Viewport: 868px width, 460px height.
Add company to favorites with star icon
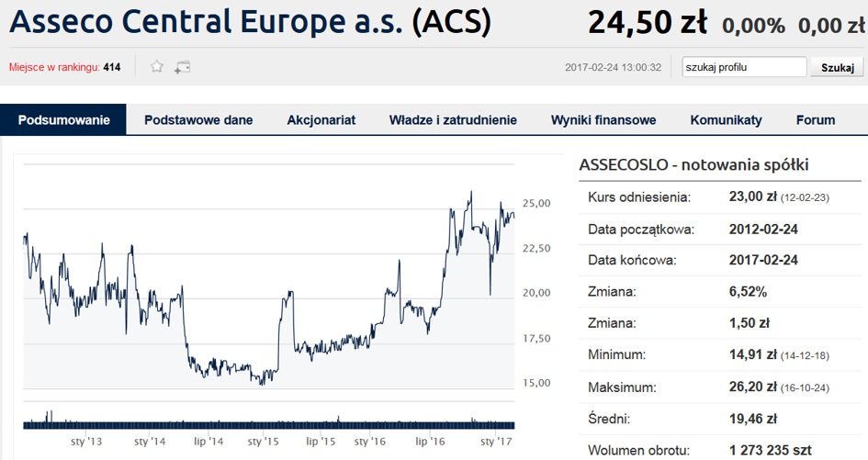point(157,67)
